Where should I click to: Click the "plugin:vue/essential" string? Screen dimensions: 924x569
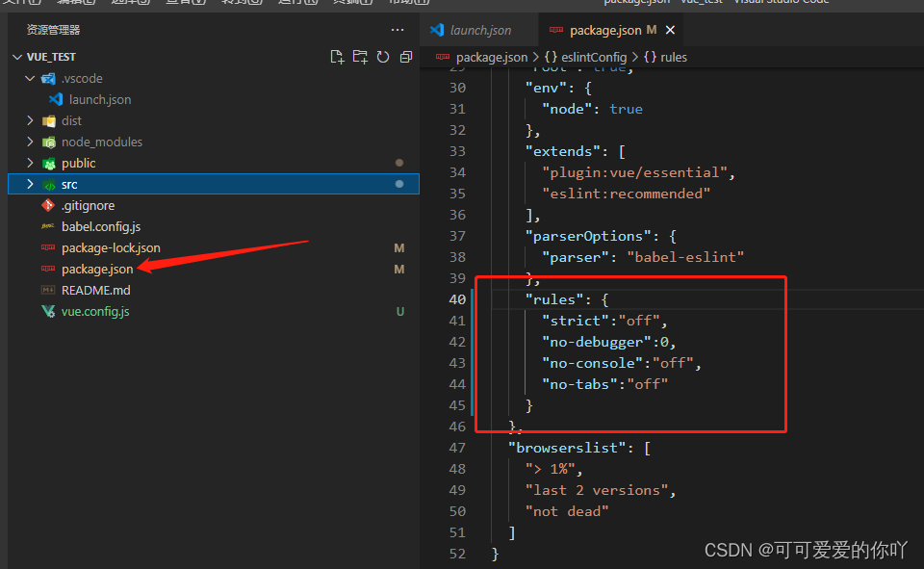[634, 172]
